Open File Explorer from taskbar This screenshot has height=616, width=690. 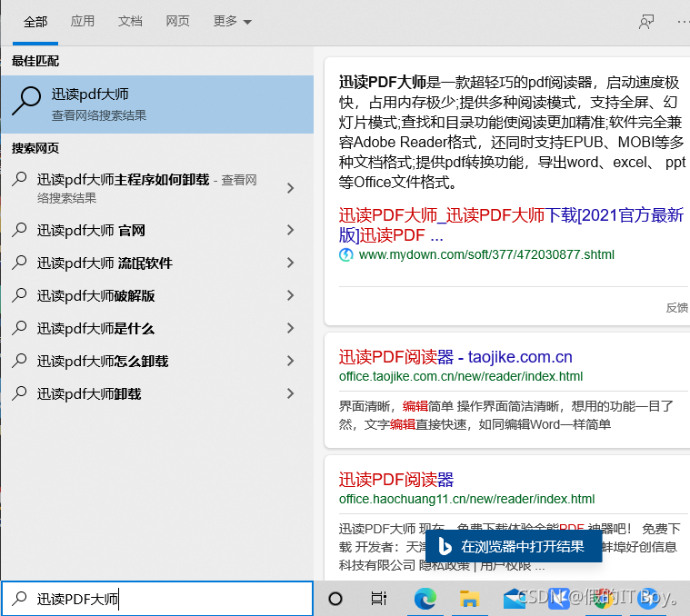tap(469, 599)
